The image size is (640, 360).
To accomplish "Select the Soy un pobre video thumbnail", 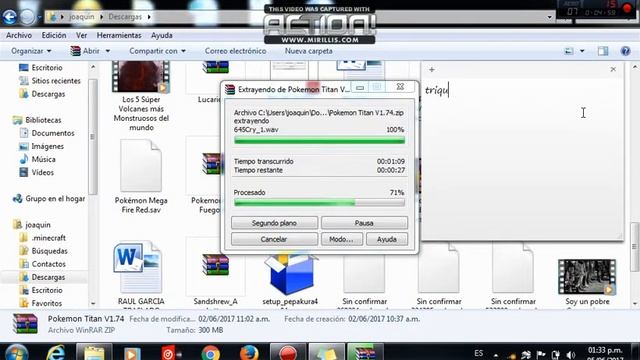I will coord(587,277).
